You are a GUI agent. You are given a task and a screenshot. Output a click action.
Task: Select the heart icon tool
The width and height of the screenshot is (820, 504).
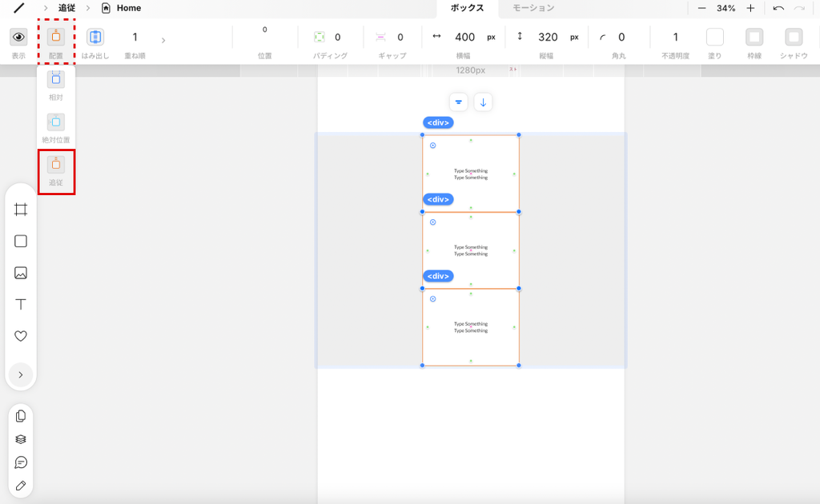pos(21,336)
